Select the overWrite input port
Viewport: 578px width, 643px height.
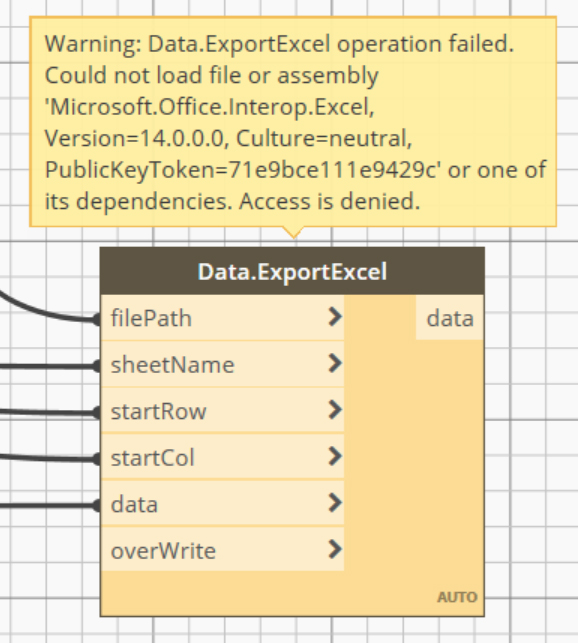click(x=223, y=550)
